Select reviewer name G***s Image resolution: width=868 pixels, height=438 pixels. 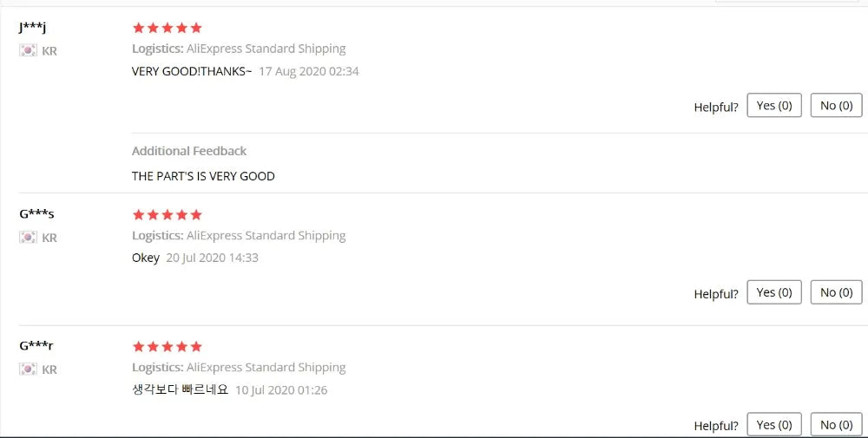click(x=36, y=213)
